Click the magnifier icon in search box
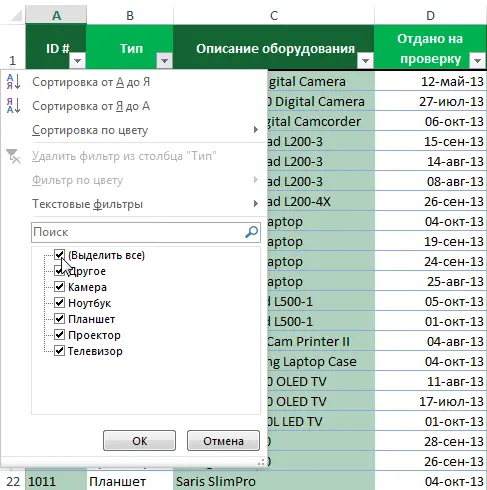487x490 pixels. click(x=251, y=232)
